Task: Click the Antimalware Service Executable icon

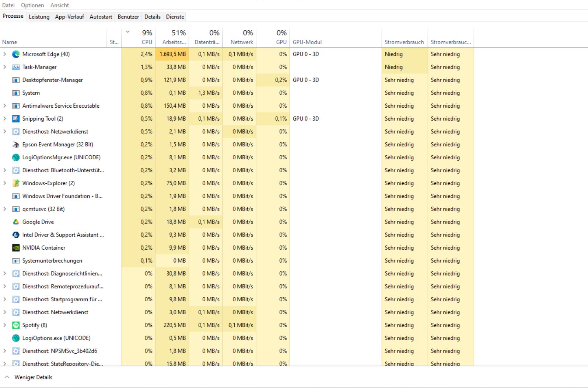Action: click(16, 106)
